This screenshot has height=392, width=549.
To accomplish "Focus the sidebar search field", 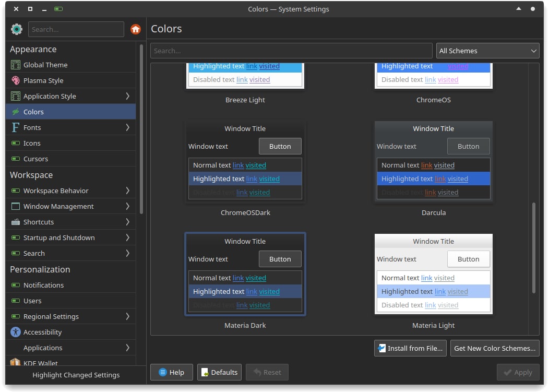I will coord(76,29).
